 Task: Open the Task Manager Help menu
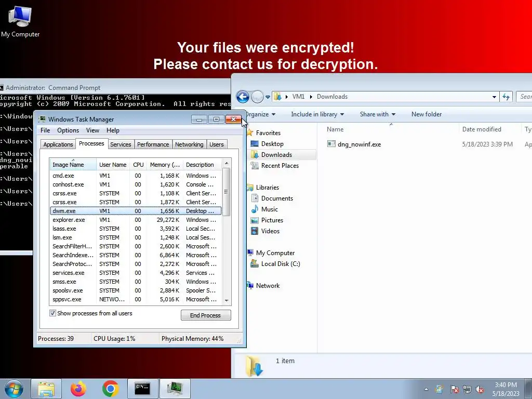coord(113,130)
